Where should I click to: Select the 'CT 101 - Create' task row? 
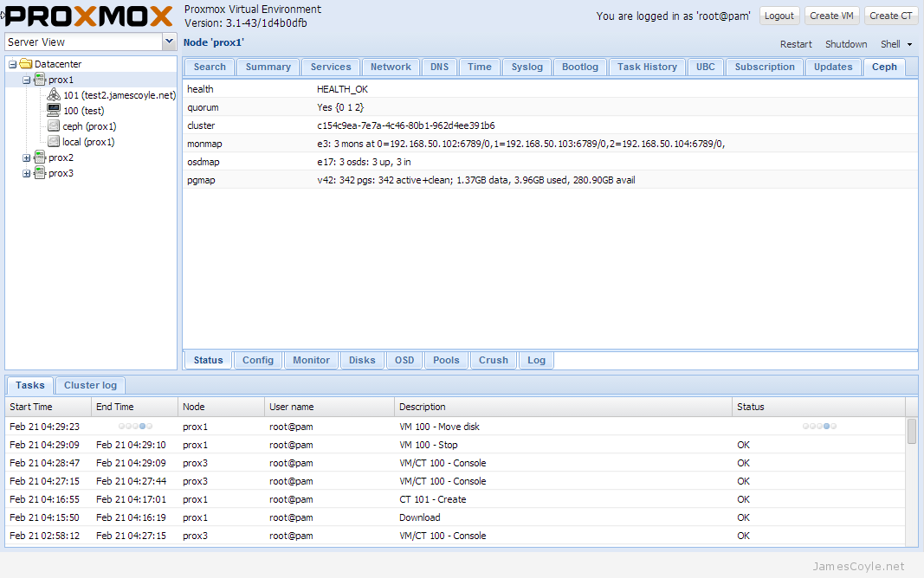click(x=455, y=499)
